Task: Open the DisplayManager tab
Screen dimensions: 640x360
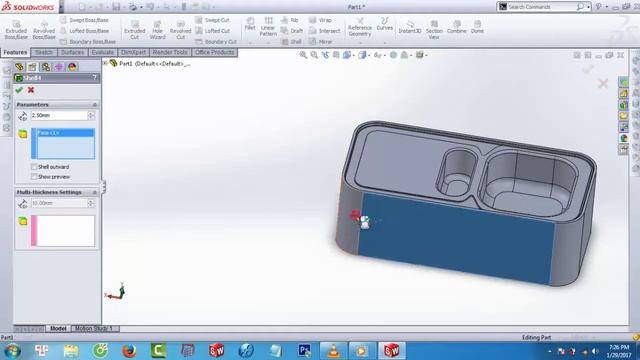Action: point(72,67)
